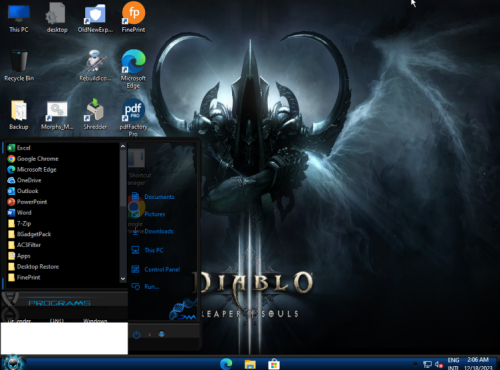This screenshot has width=500, height=370.
Task: Open Microsoft Store from the taskbar
Action: point(274,364)
